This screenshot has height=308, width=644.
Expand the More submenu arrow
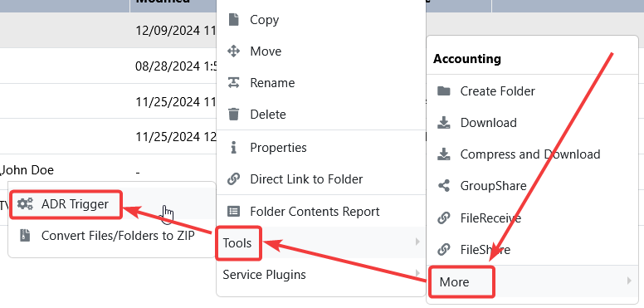coord(629,281)
